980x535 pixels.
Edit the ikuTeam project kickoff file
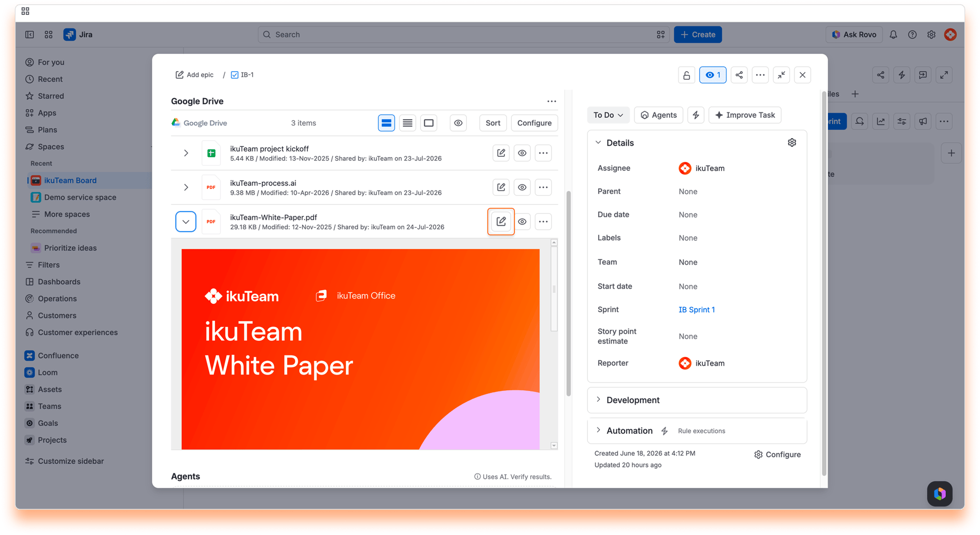pos(501,153)
